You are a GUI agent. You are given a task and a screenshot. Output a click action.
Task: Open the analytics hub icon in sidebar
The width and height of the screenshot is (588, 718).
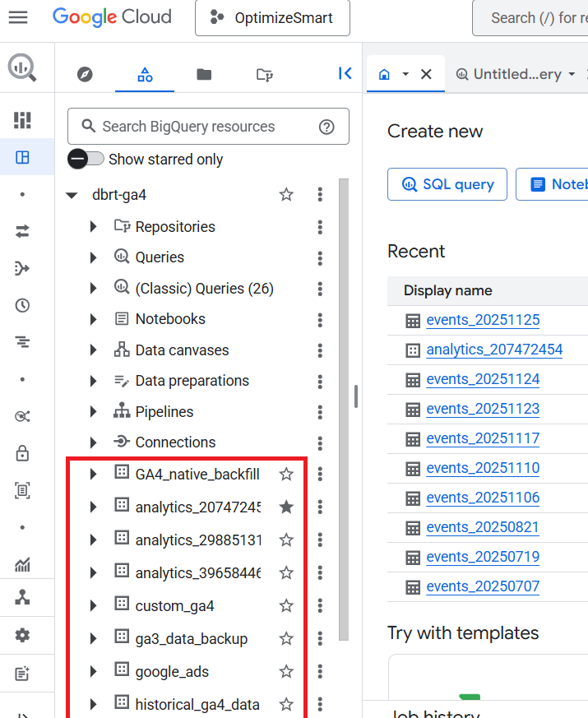click(22, 416)
